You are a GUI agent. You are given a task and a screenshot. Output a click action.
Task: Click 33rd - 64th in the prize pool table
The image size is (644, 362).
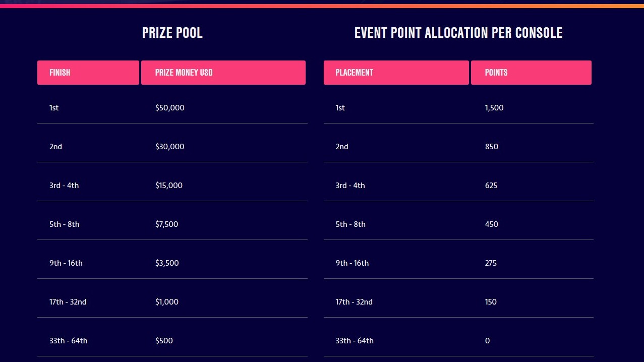pos(69,341)
